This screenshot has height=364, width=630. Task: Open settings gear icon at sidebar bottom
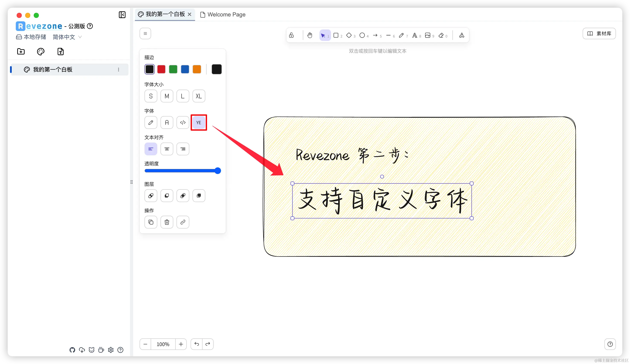111,350
